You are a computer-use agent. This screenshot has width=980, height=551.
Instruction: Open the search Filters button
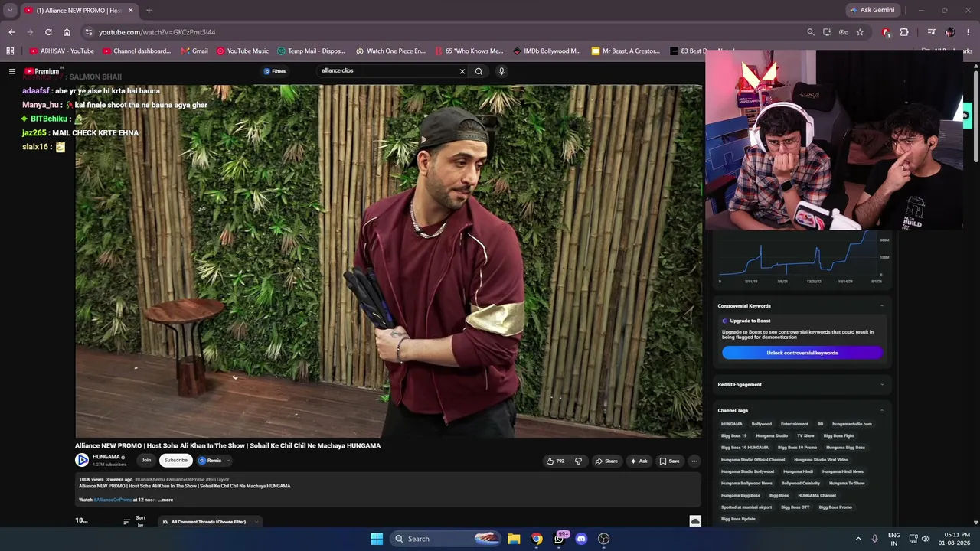pos(275,71)
